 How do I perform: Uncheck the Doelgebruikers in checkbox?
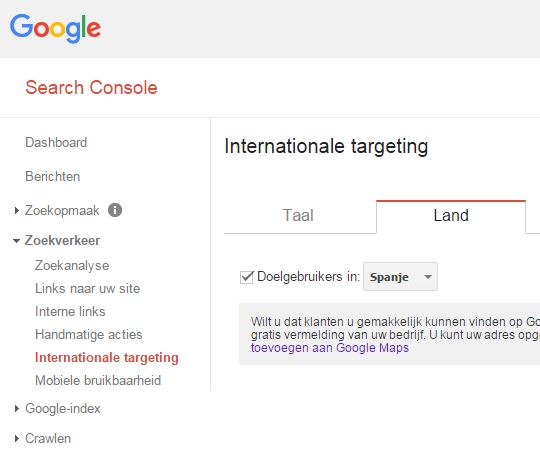247,277
